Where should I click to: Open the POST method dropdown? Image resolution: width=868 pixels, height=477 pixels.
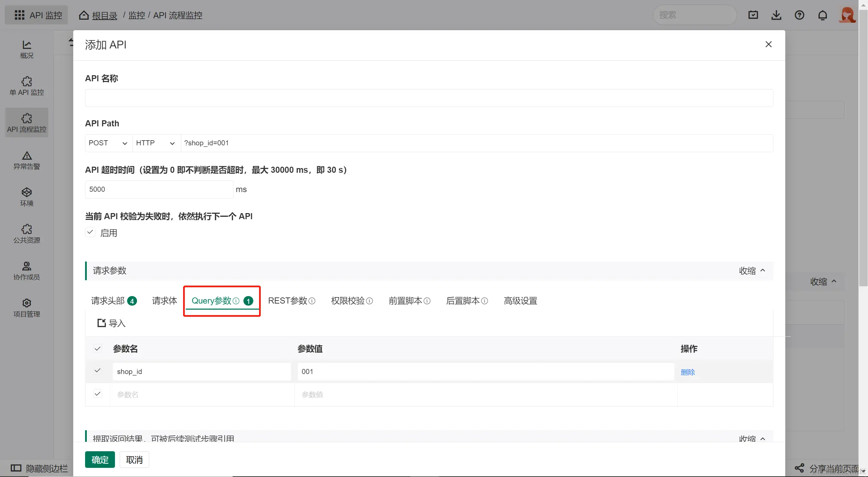tap(108, 143)
